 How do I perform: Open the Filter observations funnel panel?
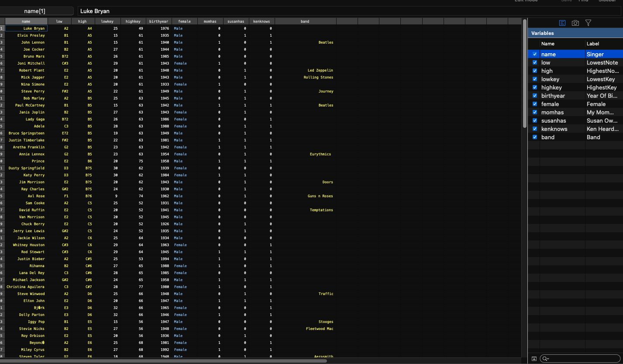coord(589,23)
